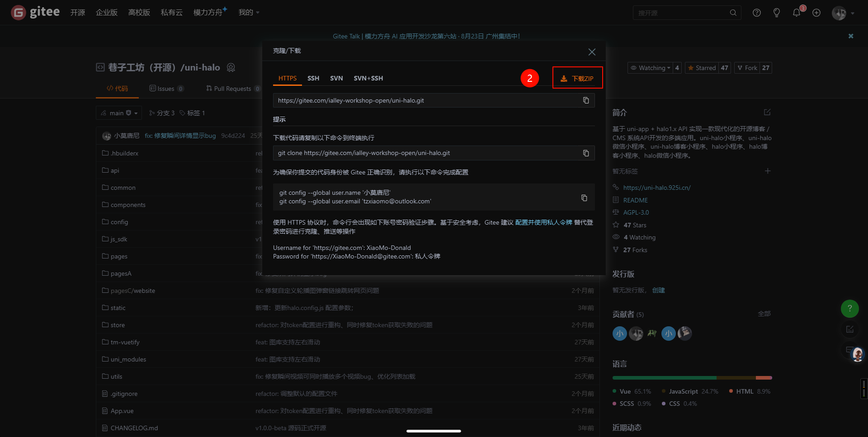Click the 下载ZIP download button
The image size is (868, 437).
tap(577, 78)
